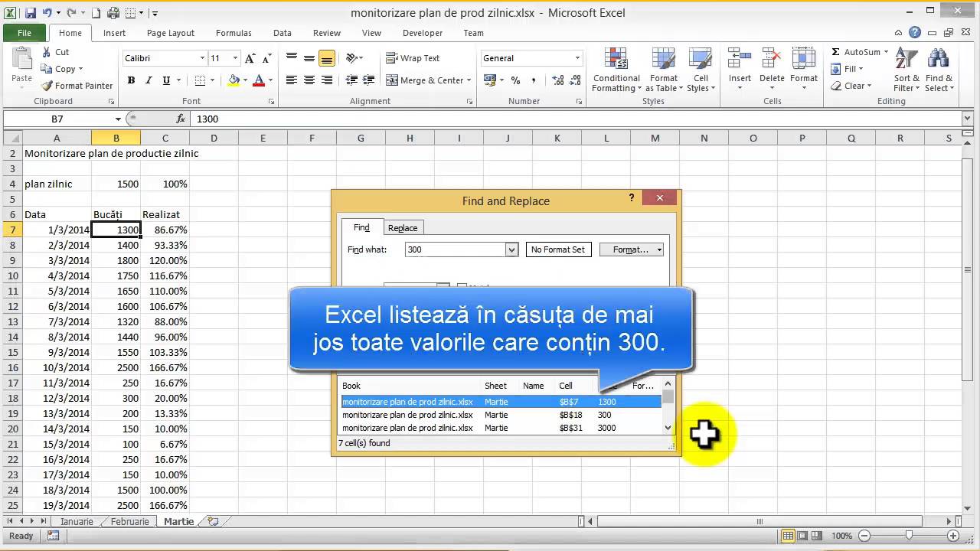The image size is (980, 551).
Task: Toggle italic formatting
Action: 149,80
